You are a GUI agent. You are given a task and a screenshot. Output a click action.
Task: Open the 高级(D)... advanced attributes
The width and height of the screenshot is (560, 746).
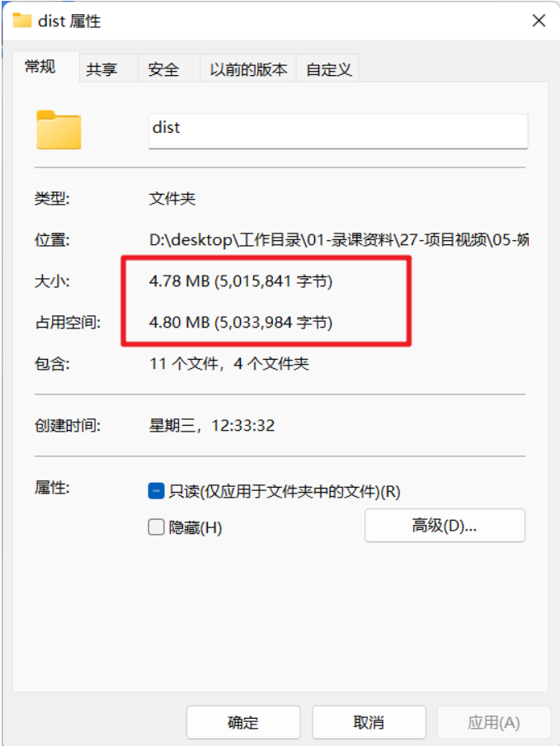445,525
